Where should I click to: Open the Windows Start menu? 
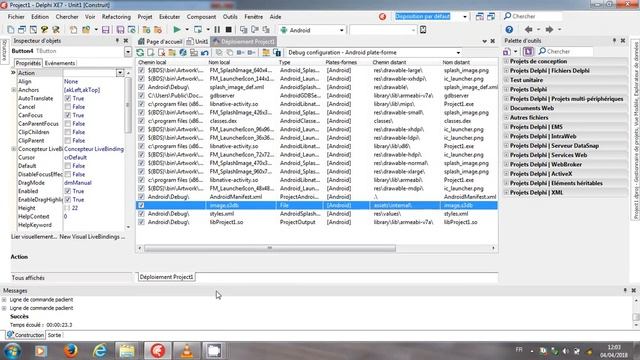pyautogui.click(x=12, y=351)
